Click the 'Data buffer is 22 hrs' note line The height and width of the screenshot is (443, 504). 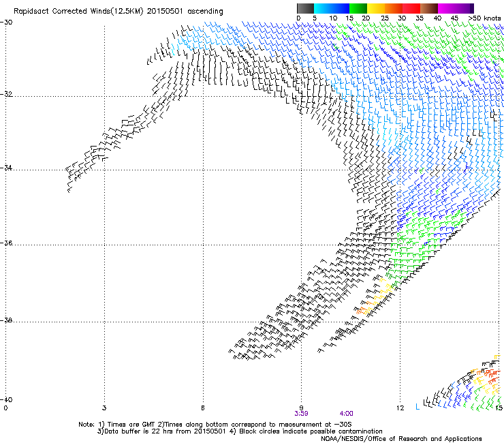[x=240, y=431]
